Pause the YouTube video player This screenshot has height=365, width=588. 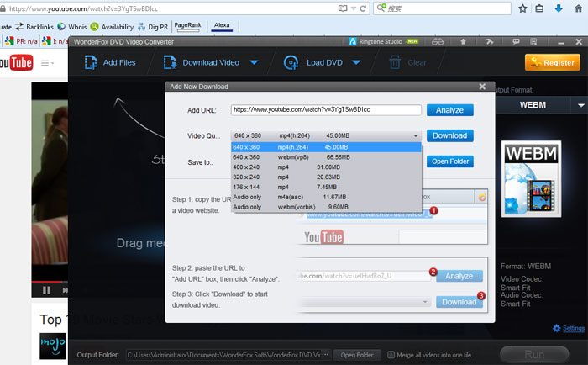click(x=46, y=290)
